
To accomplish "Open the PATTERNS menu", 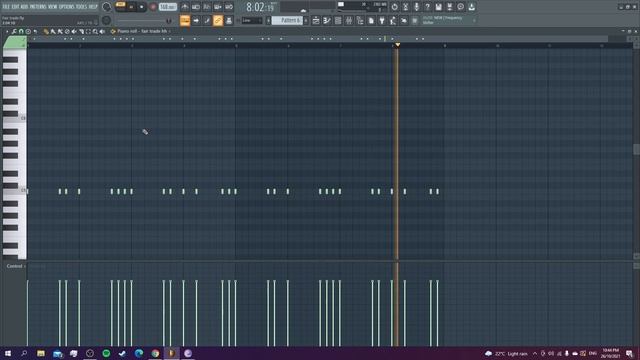I will click(x=38, y=7).
